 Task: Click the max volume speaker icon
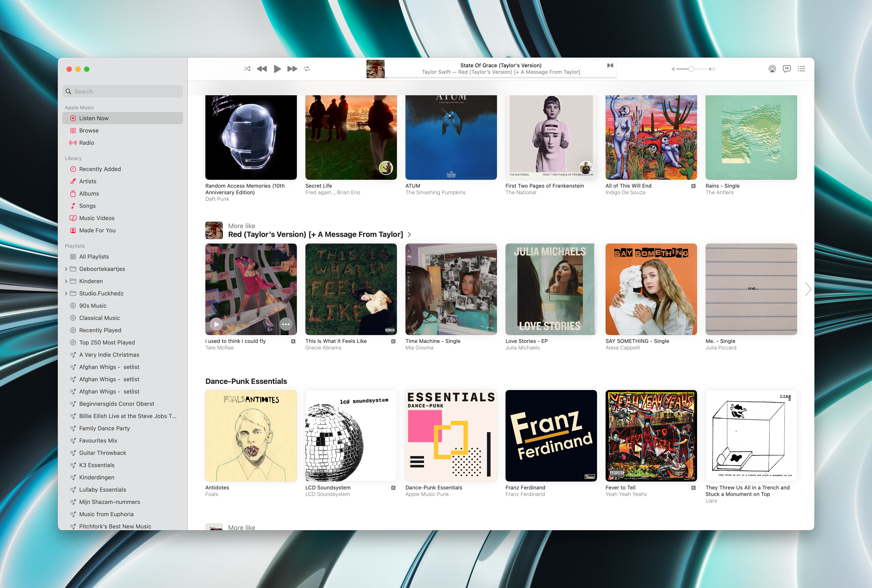(x=712, y=69)
